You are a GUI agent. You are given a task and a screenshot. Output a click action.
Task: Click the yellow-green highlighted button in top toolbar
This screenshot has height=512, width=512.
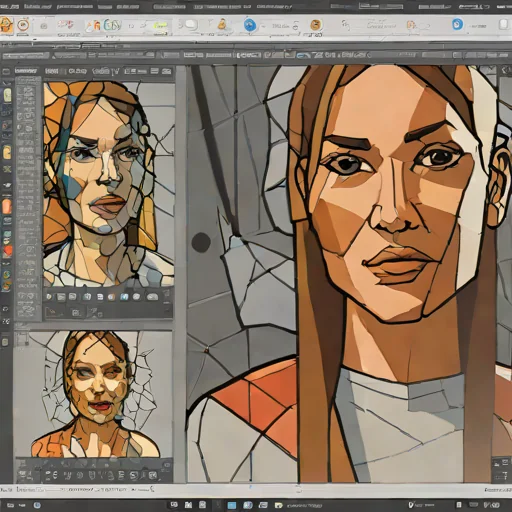pyautogui.click(x=160, y=25)
